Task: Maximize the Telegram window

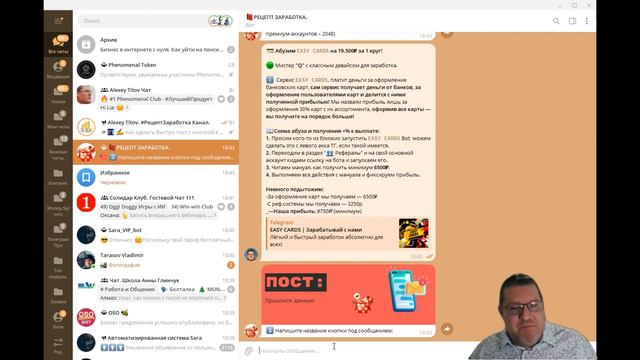Action: (x=574, y=5)
